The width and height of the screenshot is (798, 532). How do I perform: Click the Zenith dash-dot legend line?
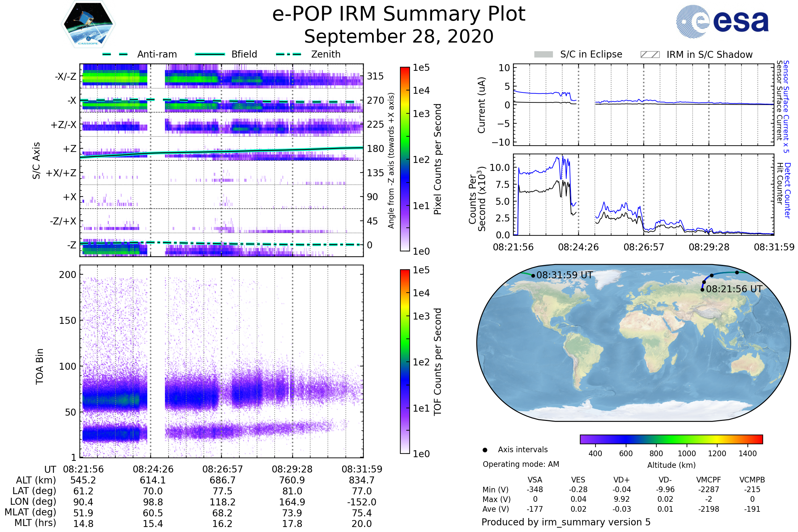coord(288,54)
